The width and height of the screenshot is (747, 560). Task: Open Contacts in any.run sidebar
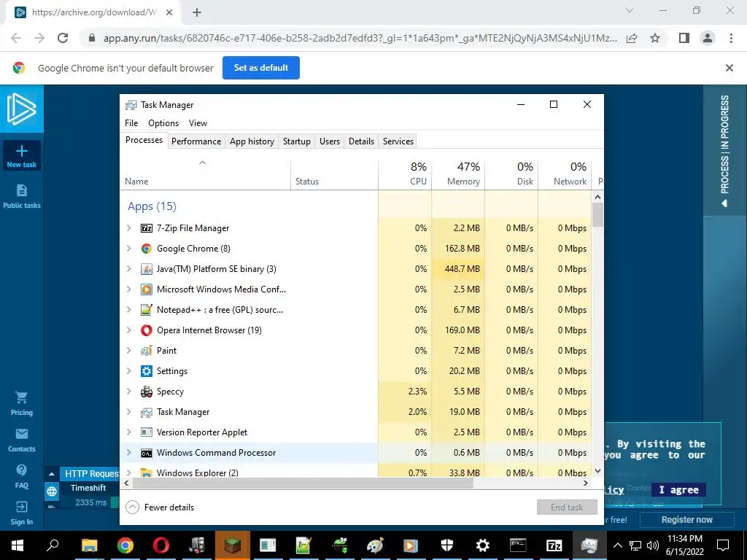pos(21,440)
